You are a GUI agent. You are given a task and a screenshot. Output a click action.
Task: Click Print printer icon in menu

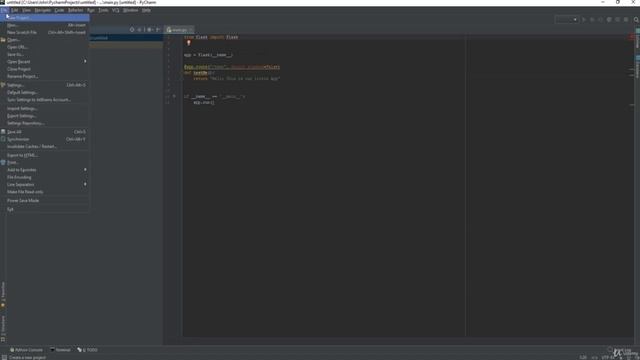pos(3,162)
